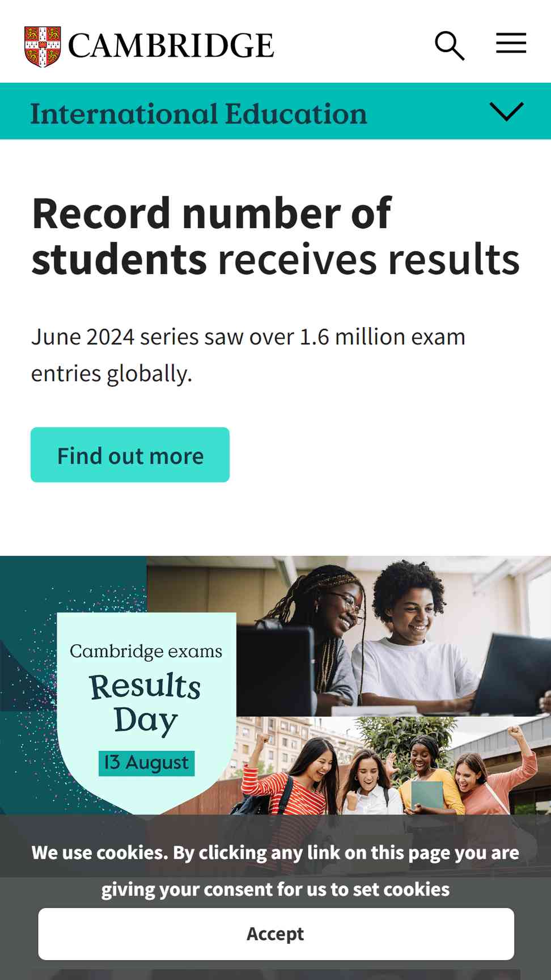Select the International Education section title
This screenshot has height=980, width=551.
(x=198, y=113)
